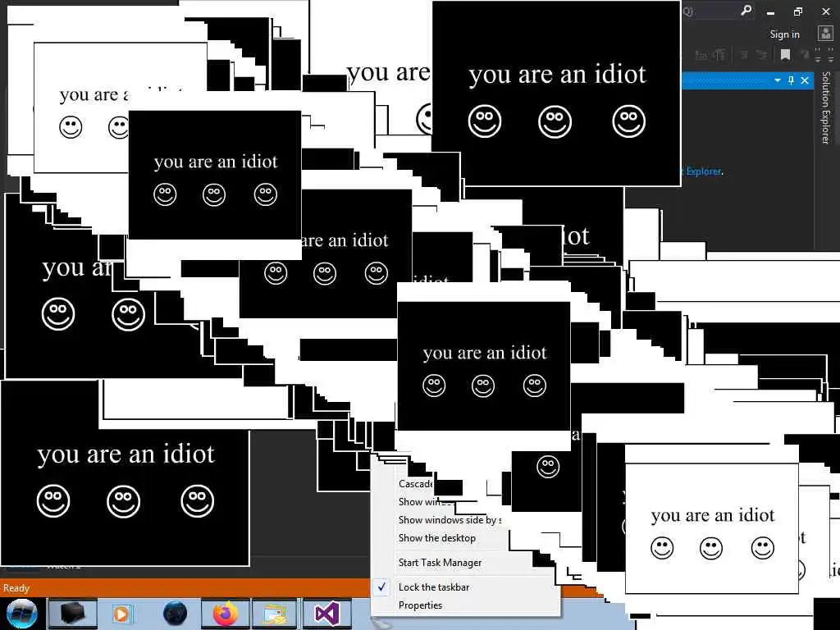
Task: Click the Quick Launch magnifier icon
Action: (746, 10)
